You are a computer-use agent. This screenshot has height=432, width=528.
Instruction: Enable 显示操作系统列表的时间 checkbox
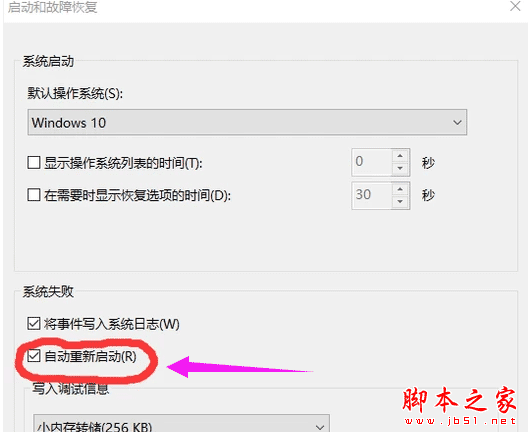click(34, 163)
